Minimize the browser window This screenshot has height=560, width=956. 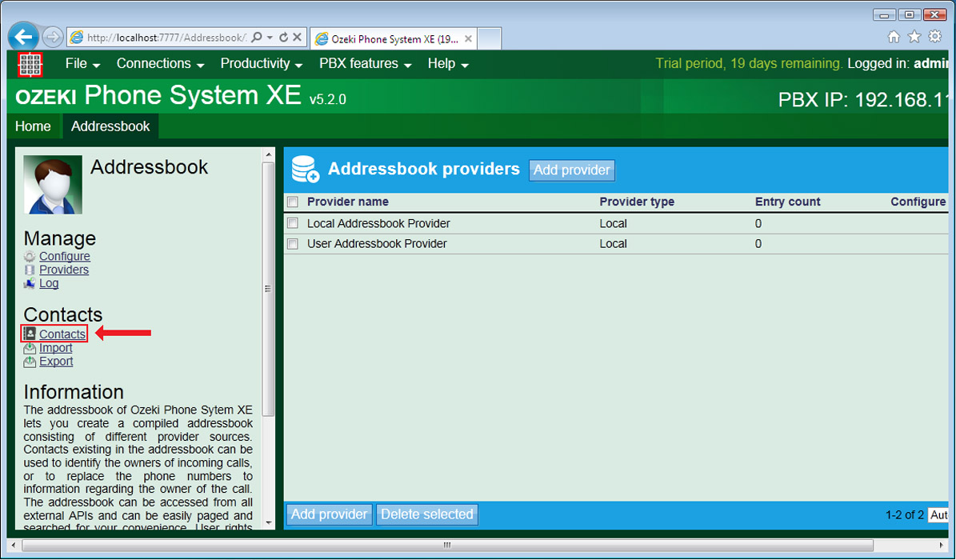[x=884, y=14]
